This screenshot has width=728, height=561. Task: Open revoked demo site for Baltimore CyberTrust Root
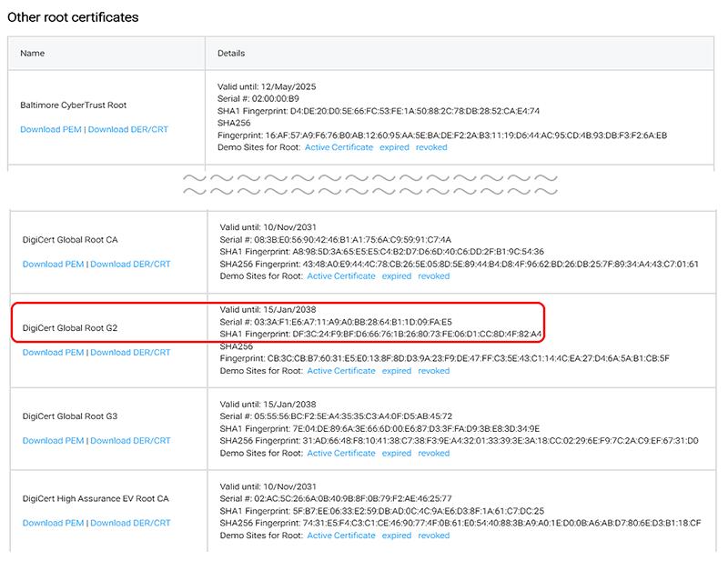click(431, 147)
